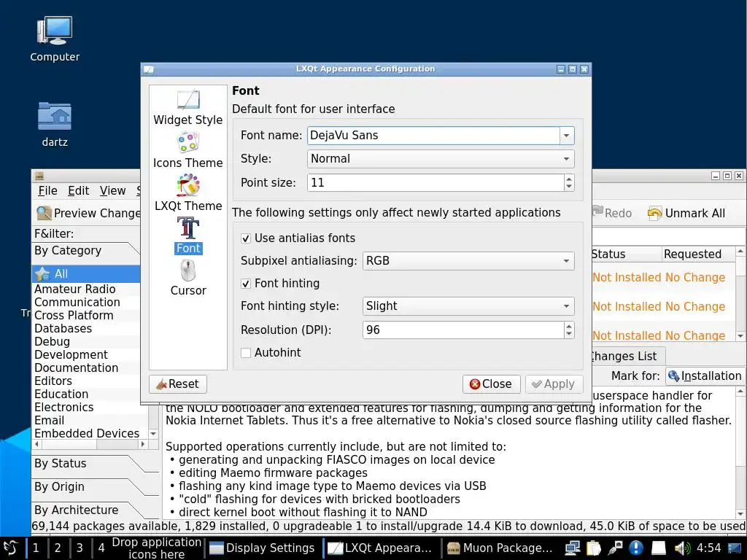Switch to By Status tab in Muon
Screen dimensions: 747x560
(60, 463)
